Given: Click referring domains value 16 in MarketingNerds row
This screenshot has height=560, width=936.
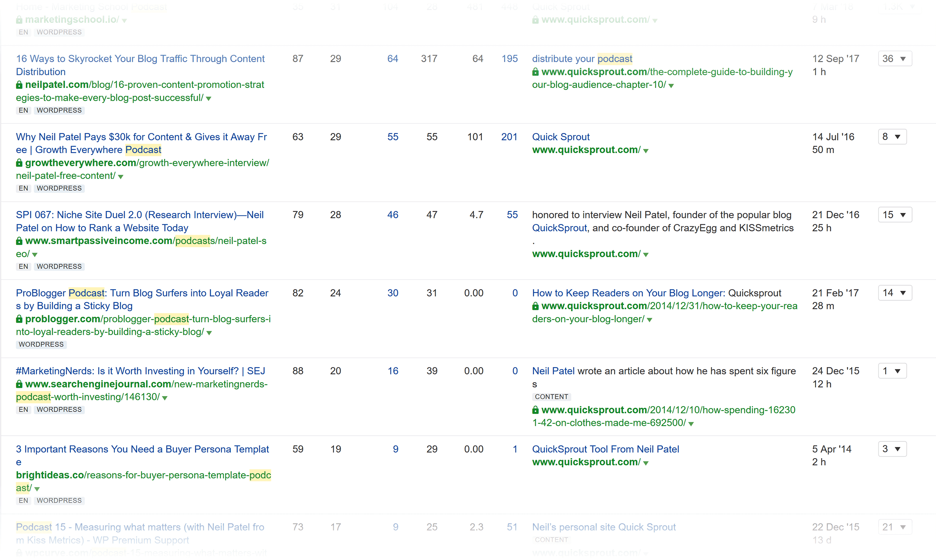Looking at the screenshot, I should pos(393,371).
